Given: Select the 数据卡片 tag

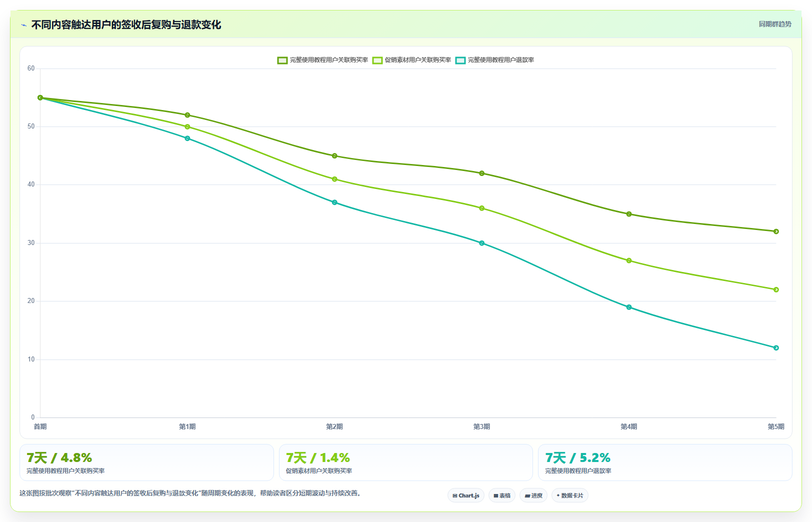Looking at the screenshot, I should click(570, 495).
